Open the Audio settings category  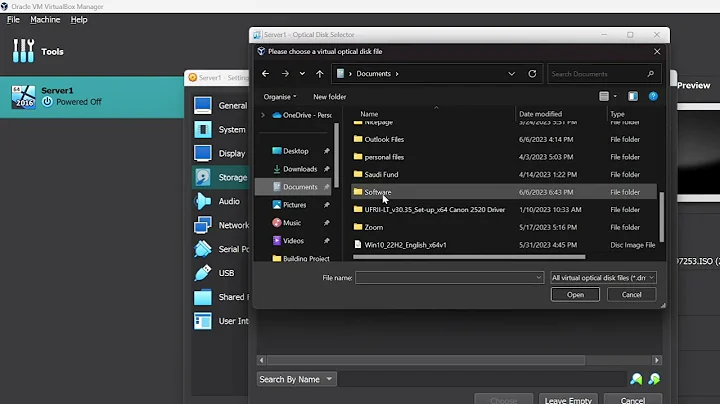tap(220, 201)
